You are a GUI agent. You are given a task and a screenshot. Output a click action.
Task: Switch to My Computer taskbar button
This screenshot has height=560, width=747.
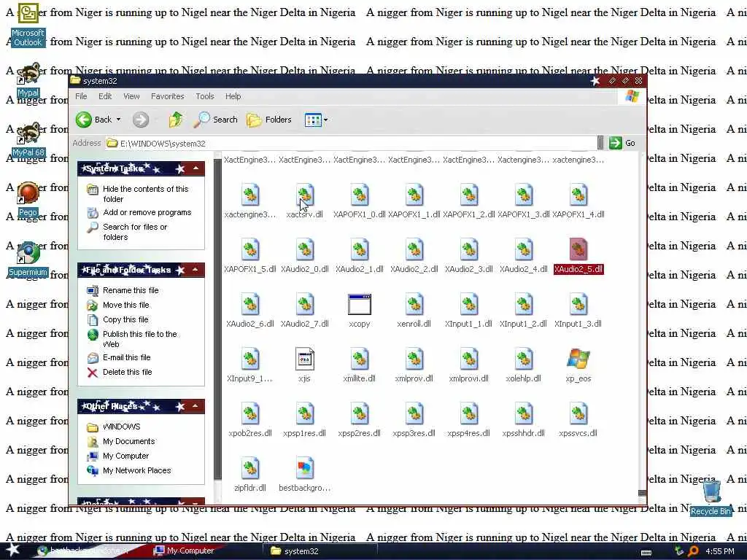183,551
